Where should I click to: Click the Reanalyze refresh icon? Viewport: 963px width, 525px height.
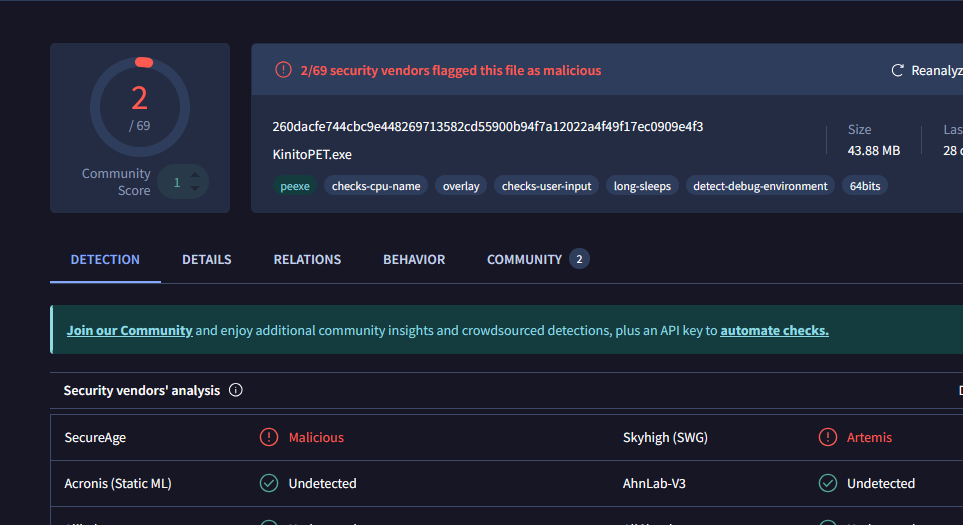click(x=897, y=71)
